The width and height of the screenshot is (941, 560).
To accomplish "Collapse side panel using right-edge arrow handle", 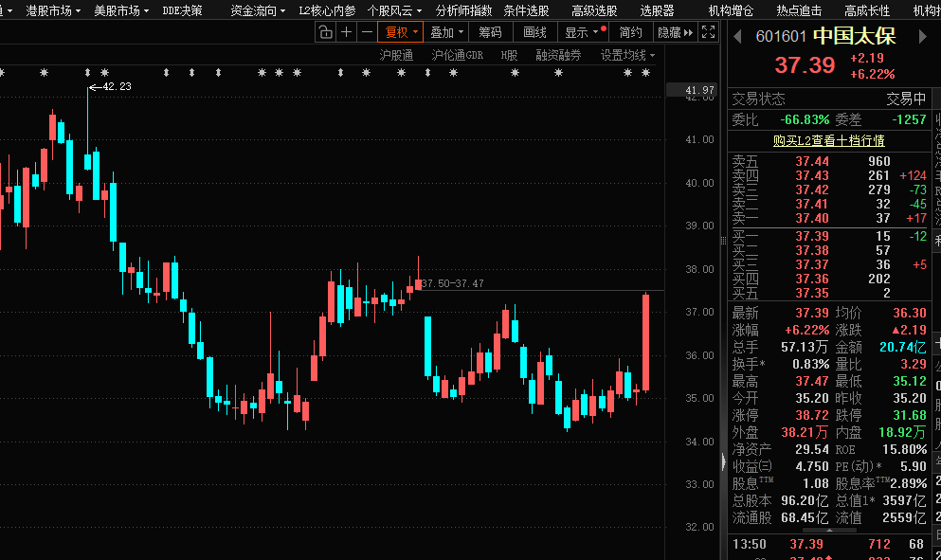I will point(723,463).
